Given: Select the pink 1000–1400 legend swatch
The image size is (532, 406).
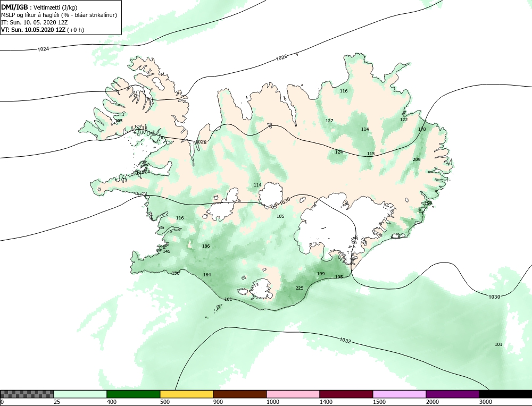Looking at the screenshot, I should [x=293, y=394].
